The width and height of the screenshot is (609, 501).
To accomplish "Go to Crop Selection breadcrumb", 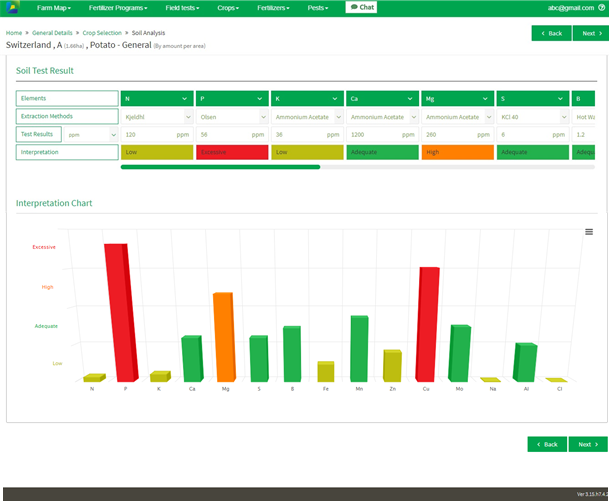I will [102, 33].
